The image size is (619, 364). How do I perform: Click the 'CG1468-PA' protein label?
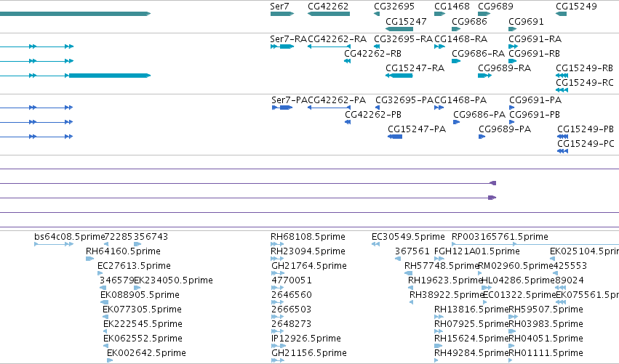pyautogui.click(x=460, y=100)
